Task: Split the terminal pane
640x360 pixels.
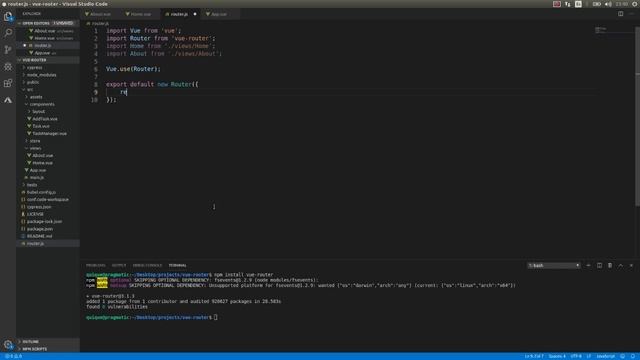Action: (599, 265)
